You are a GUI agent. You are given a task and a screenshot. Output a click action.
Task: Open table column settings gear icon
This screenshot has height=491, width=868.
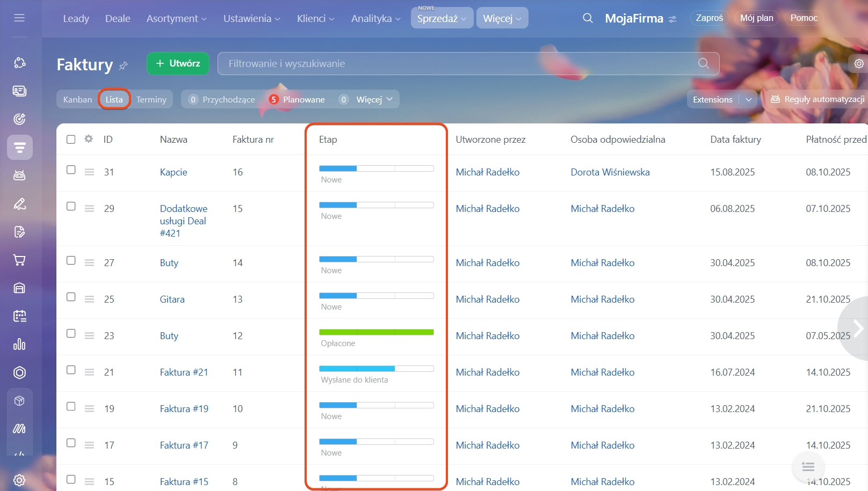pos(89,139)
